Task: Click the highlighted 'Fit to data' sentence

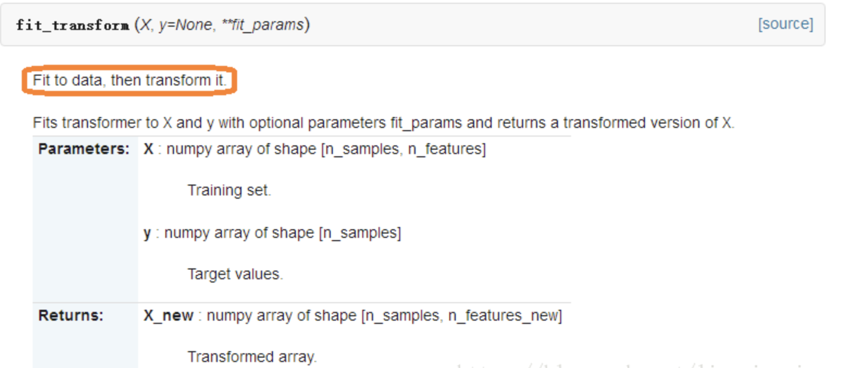Action: click(x=129, y=81)
